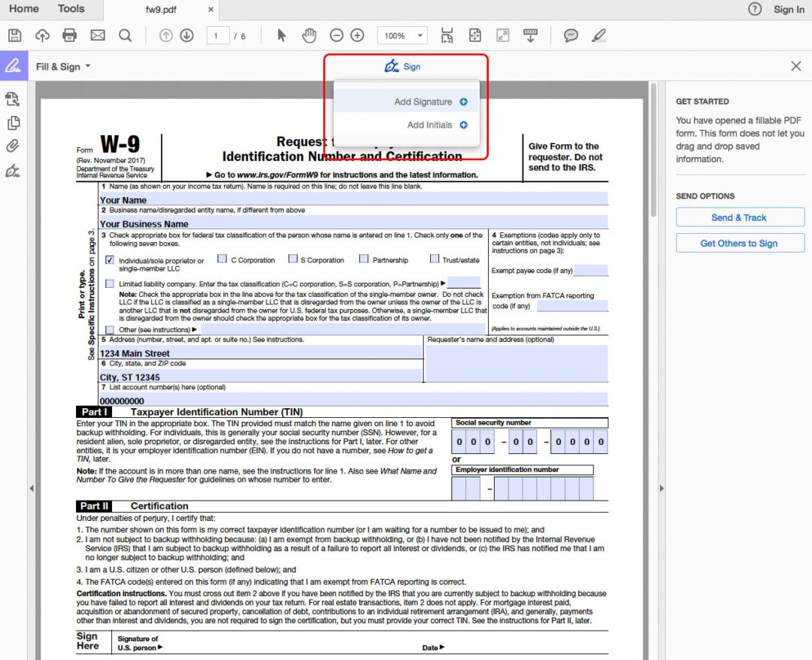The width and height of the screenshot is (812, 660).
Task: Click the fit one full page icon
Action: pos(475,35)
